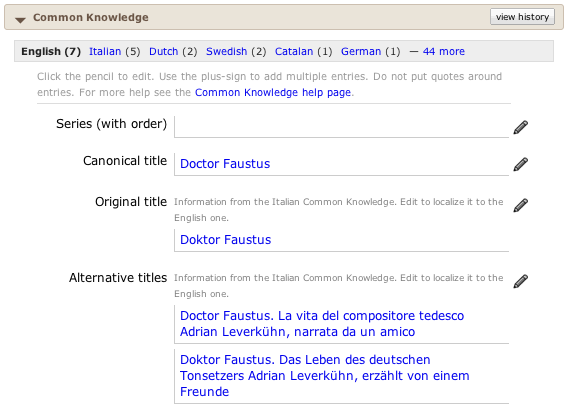Open pencil editor for Alternative titles
The width and height of the screenshot is (570, 414).
click(x=521, y=281)
